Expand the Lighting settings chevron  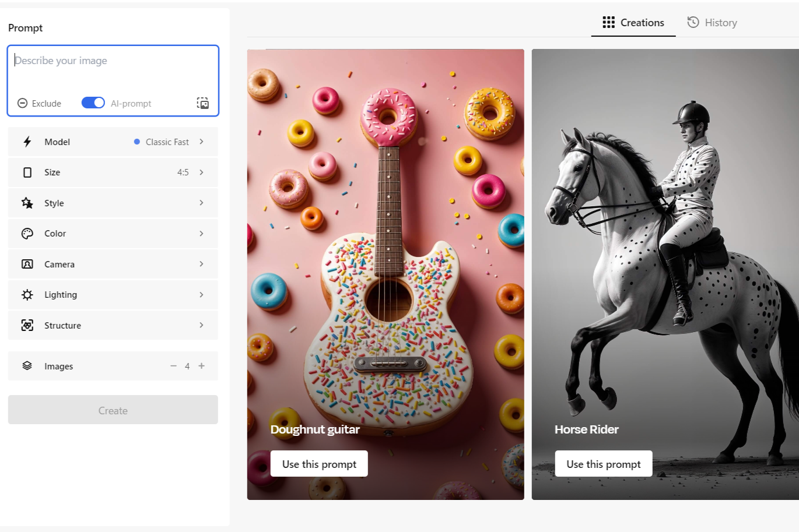[x=201, y=295]
